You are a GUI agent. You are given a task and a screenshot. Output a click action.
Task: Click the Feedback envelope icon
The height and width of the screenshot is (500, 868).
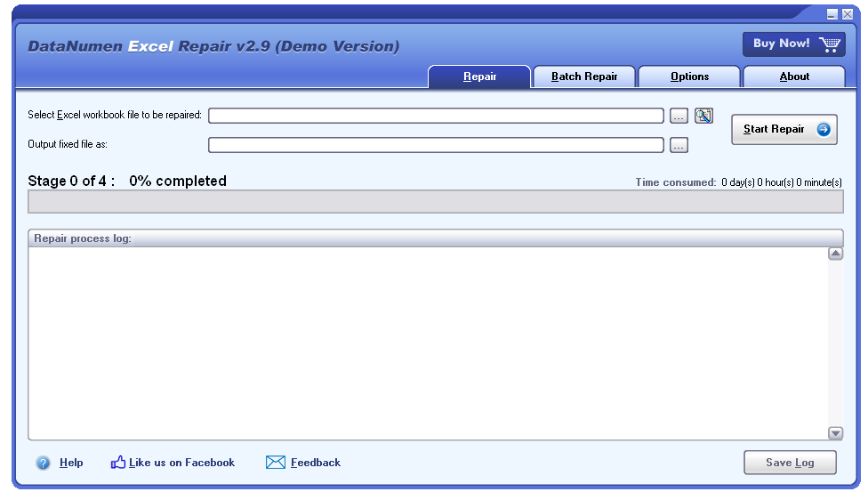(x=275, y=463)
